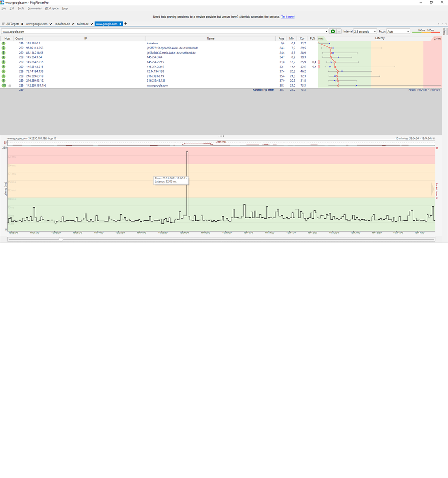
Task: Click the Name column header
Action: [210, 38]
